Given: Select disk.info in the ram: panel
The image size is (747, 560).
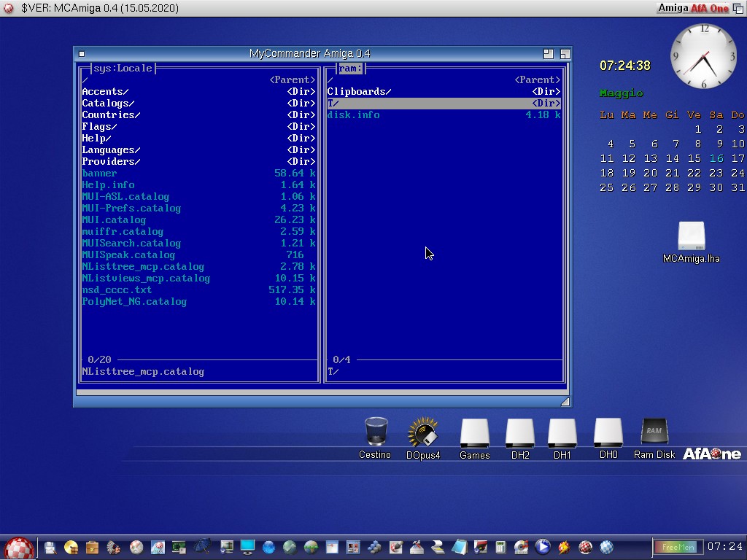Looking at the screenshot, I should (x=353, y=115).
